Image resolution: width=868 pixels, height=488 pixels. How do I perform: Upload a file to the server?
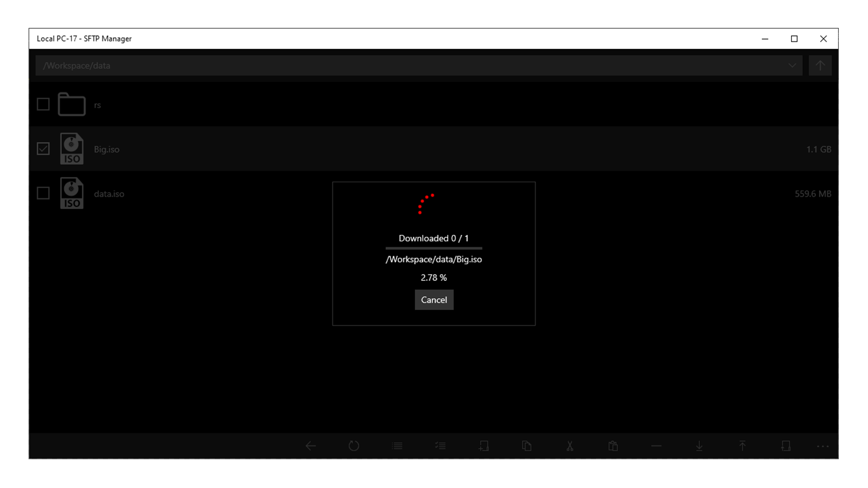pyautogui.click(x=742, y=445)
